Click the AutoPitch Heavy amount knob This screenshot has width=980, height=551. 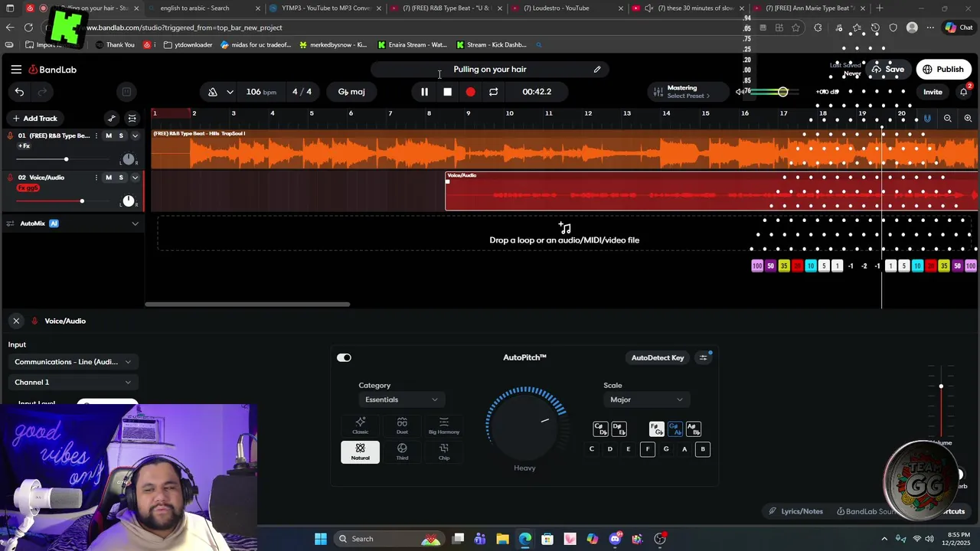click(525, 425)
